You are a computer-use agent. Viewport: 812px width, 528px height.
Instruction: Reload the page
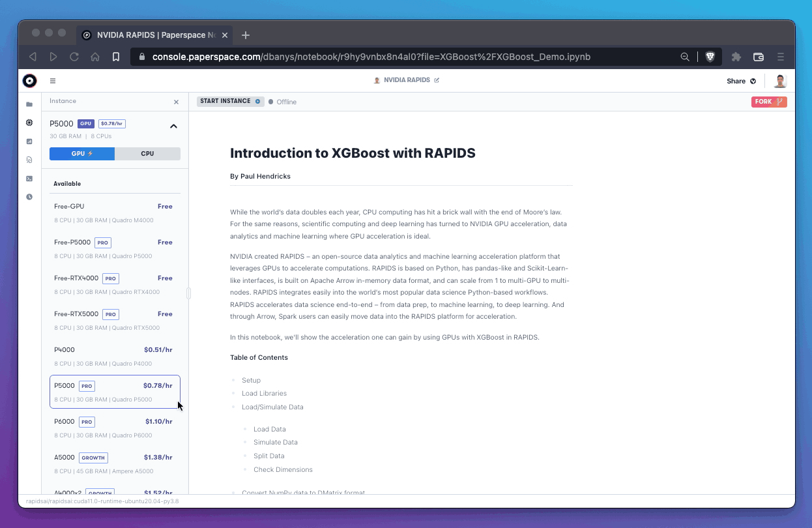74,57
